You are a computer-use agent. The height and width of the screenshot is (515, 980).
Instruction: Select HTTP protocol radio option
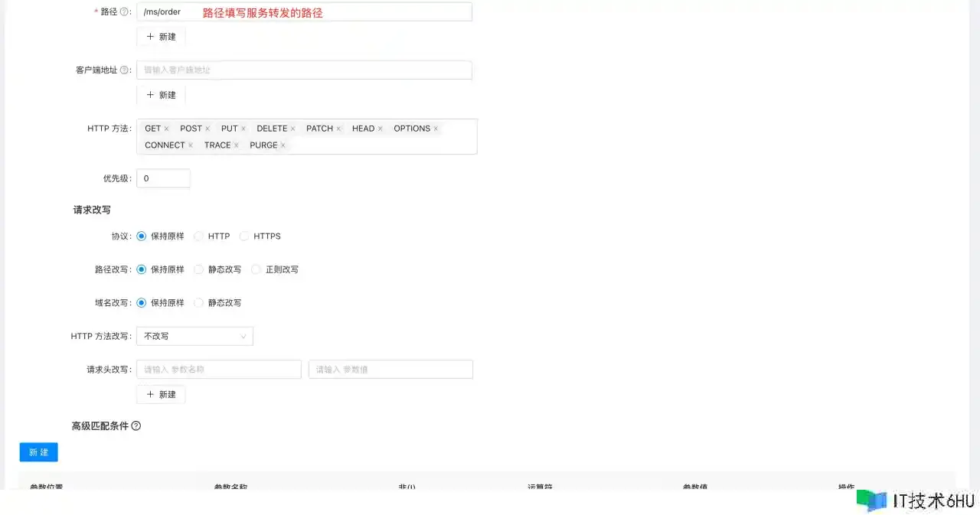tap(199, 236)
